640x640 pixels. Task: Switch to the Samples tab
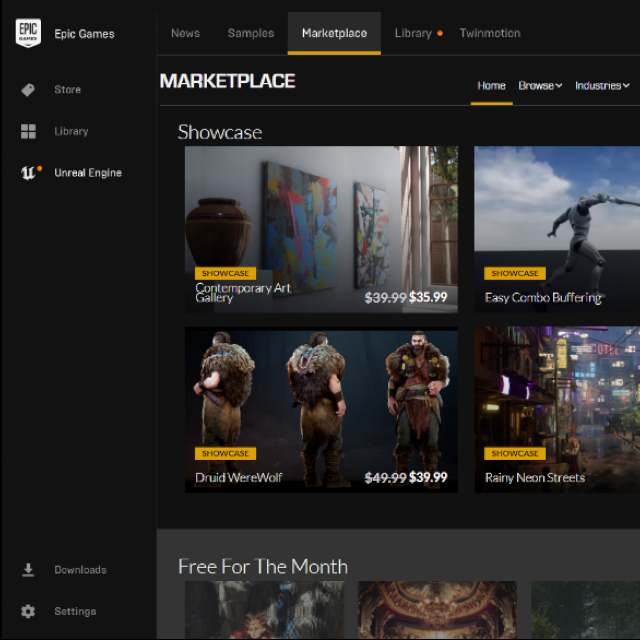250,33
